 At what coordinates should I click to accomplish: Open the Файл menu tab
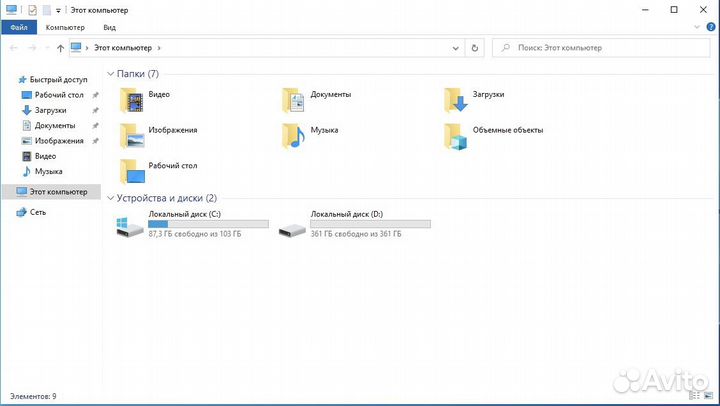(x=18, y=27)
